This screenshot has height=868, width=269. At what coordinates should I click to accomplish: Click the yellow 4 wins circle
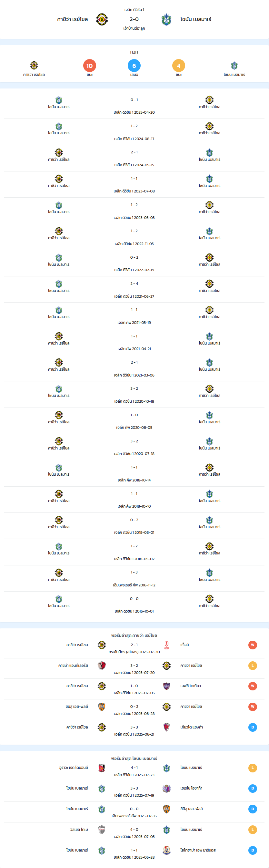(x=178, y=66)
